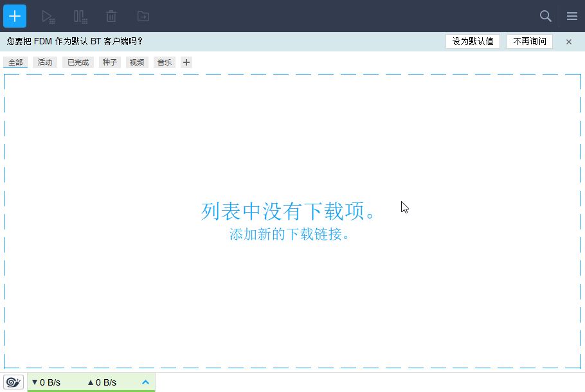Viewport: 585px width, 392px height.
Task: Click the 添加新的下载链接 text
Action: pyautogui.click(x=289, y=234)
